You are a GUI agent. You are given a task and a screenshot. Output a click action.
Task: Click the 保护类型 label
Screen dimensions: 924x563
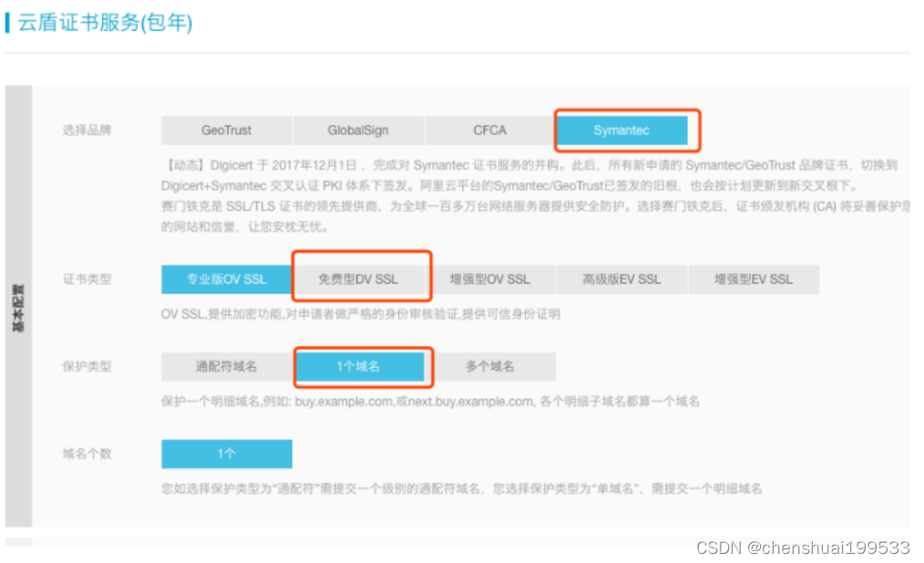coord(87,366)
